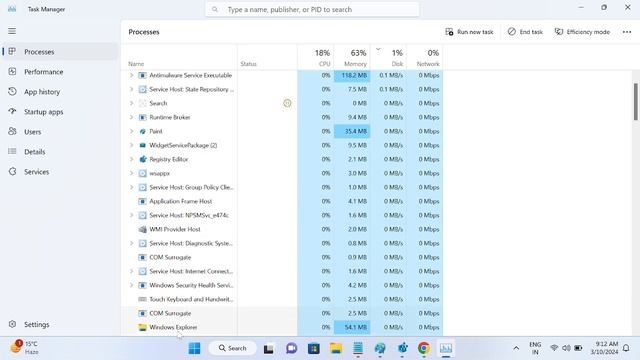640x360 pixels.
Task: Open the Chat app from taskbar
Action: pyautogui.click(x=291, y=348)
